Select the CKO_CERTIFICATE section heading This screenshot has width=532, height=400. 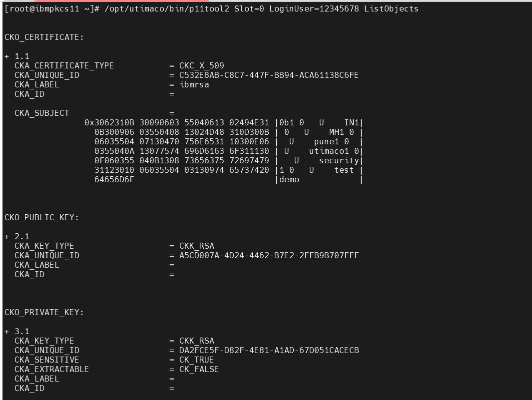click(44, 37)
